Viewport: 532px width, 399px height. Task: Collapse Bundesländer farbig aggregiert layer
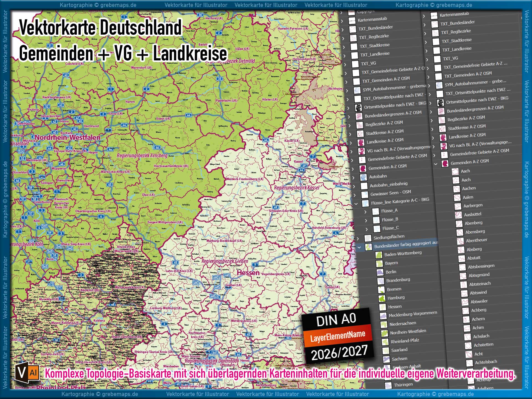pyautogui.click(x=359, y=247)
